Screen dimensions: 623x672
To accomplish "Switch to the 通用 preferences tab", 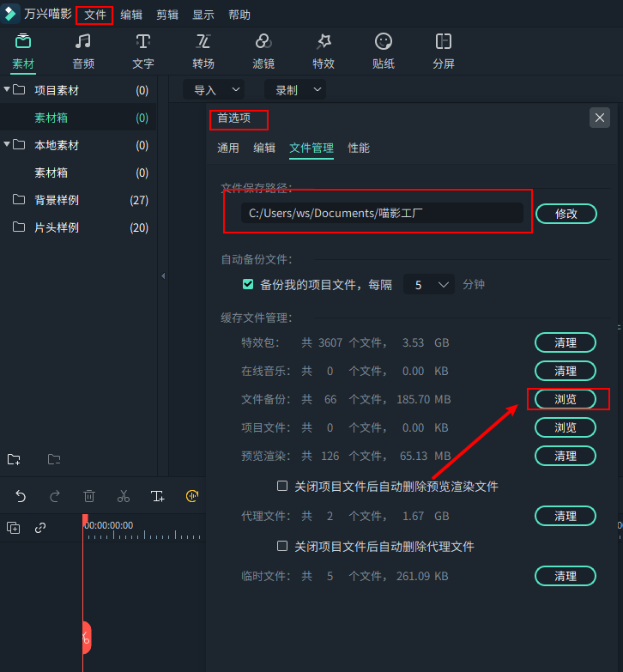I will pos(228,148).
